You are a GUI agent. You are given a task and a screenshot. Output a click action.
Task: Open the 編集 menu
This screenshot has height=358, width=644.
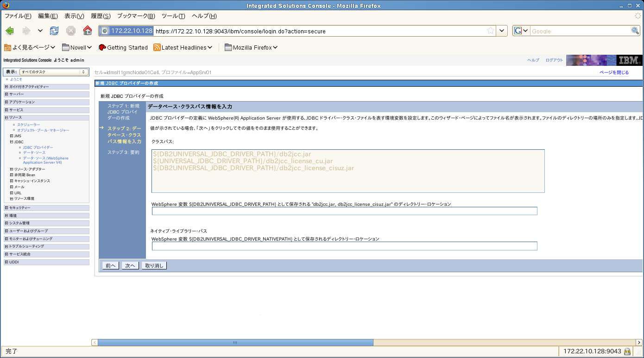(x=48, y=16)
